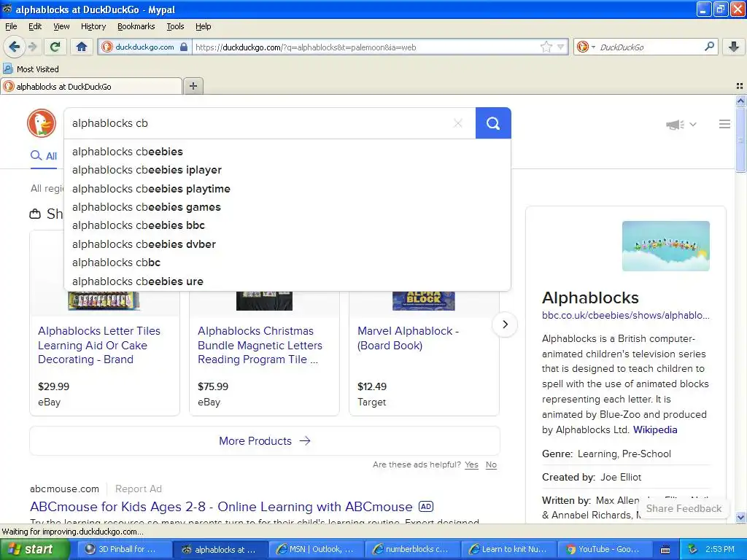
Task: Choose suggestion 'alphablocks cbbc'
Action: tap(287, 262)
